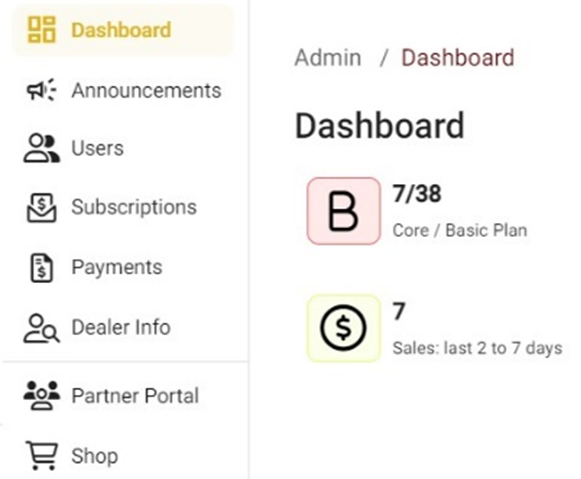Go to the Users section
Viewport: 581px width, 479px height.
[124, 148]
